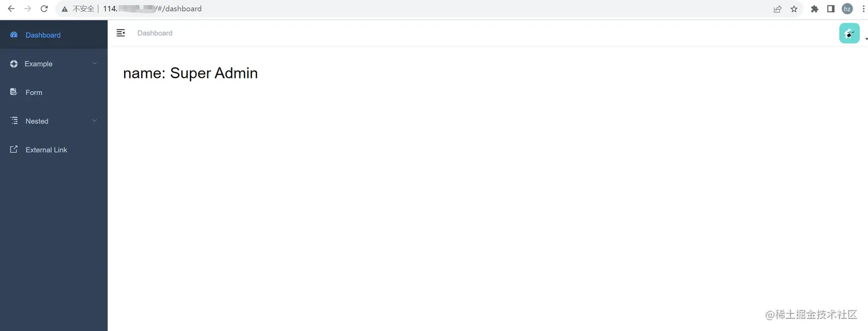Reload the page with browser refresh
The image size is (868, 331).
(x=44, y=9)
